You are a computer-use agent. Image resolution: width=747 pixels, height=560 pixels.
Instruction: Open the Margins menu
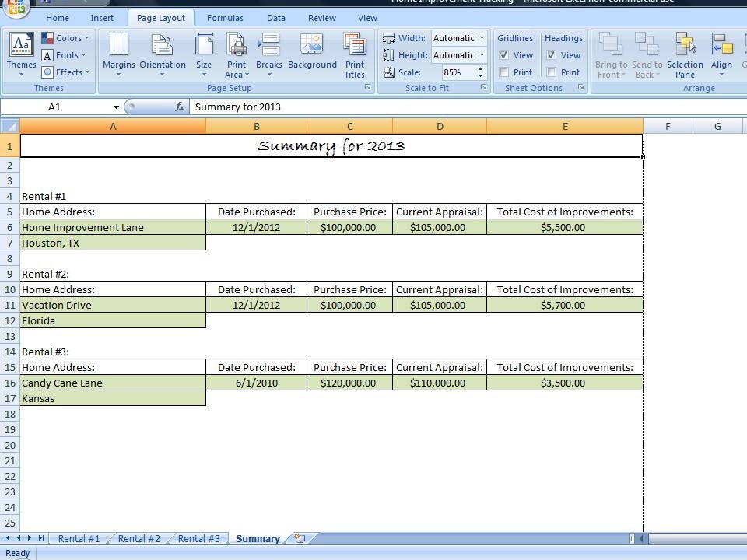coord(118,54)
